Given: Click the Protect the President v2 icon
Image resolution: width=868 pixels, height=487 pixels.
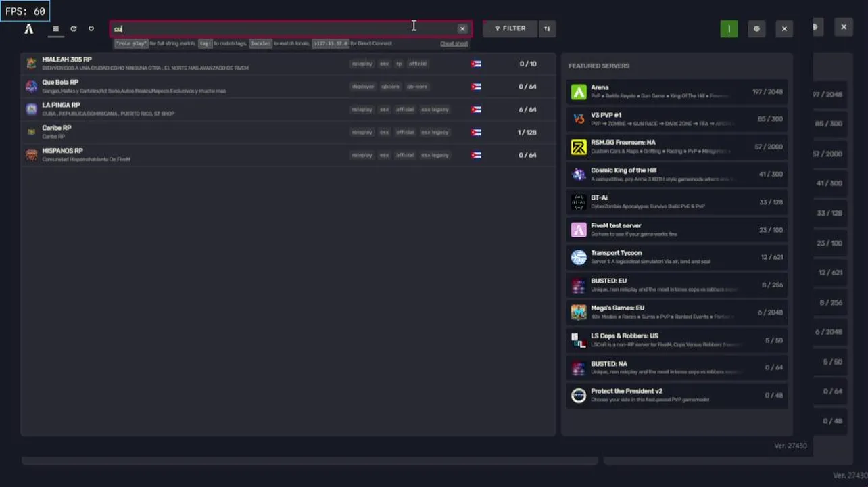Looking at the screenshot, I should click(x=579, y=395).
